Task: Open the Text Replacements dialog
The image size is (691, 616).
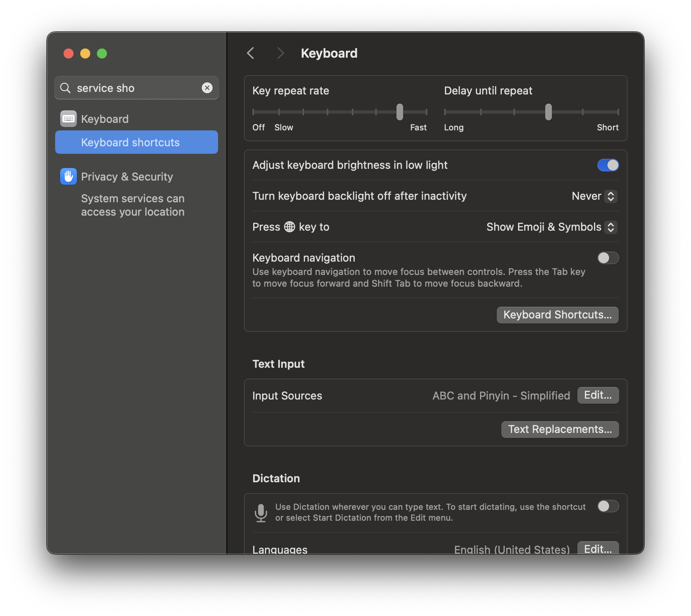Action: tap(560, 429)
